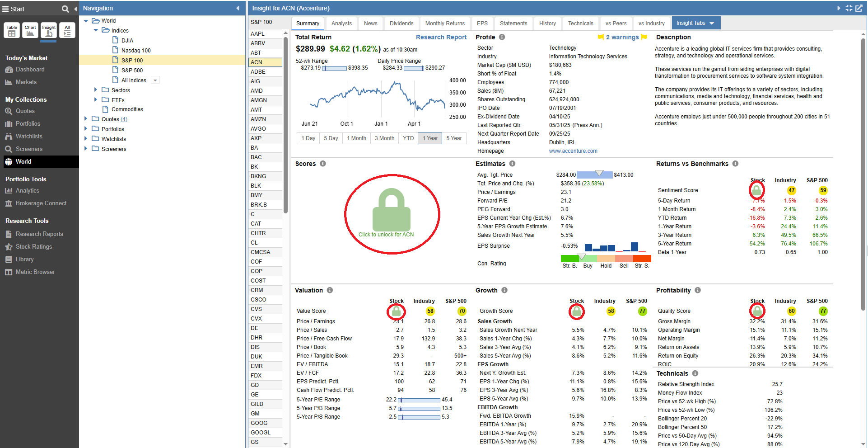The image size is (868, 448).
Task: Open the Statements tab
Action: (513, 24)
